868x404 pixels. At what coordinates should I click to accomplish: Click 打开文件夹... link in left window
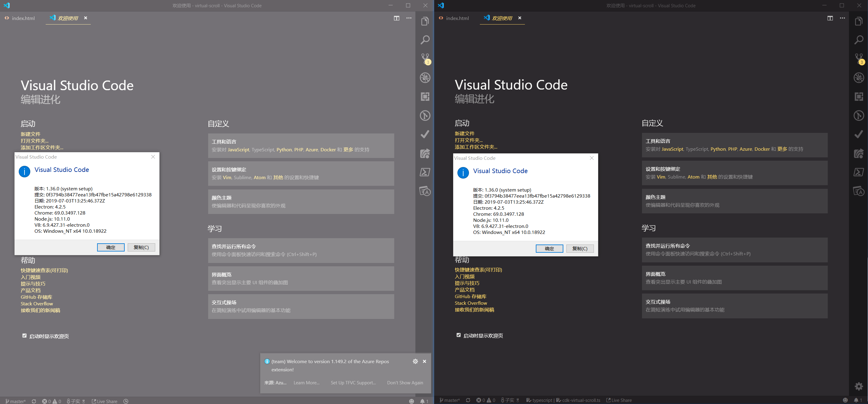point(34,141)
